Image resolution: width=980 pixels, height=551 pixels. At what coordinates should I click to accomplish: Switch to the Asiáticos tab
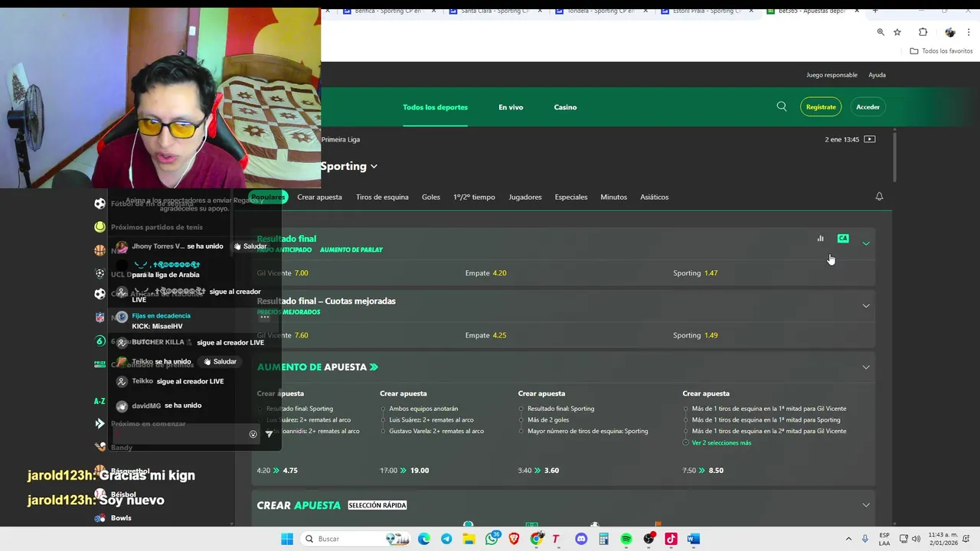point(655,197)
